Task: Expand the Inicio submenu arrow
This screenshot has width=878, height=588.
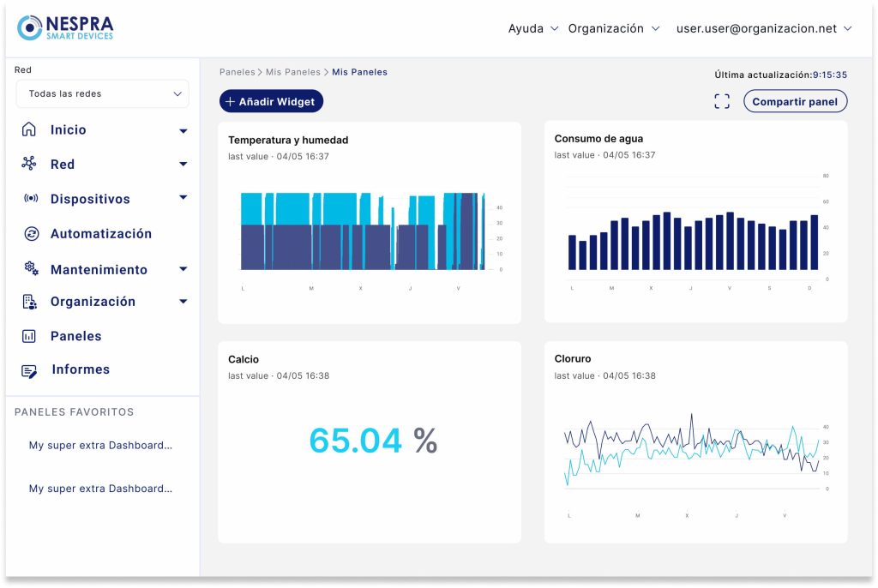Action: (x=183, y=131)
